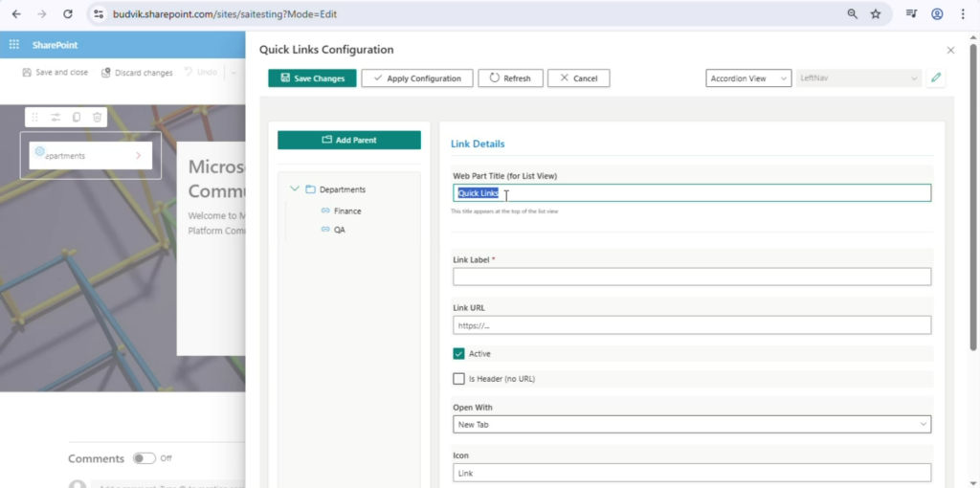Click the web part delete trash icon
Image resolution: width=980 pixels, height=488 pixels.
tap(98, 117)
